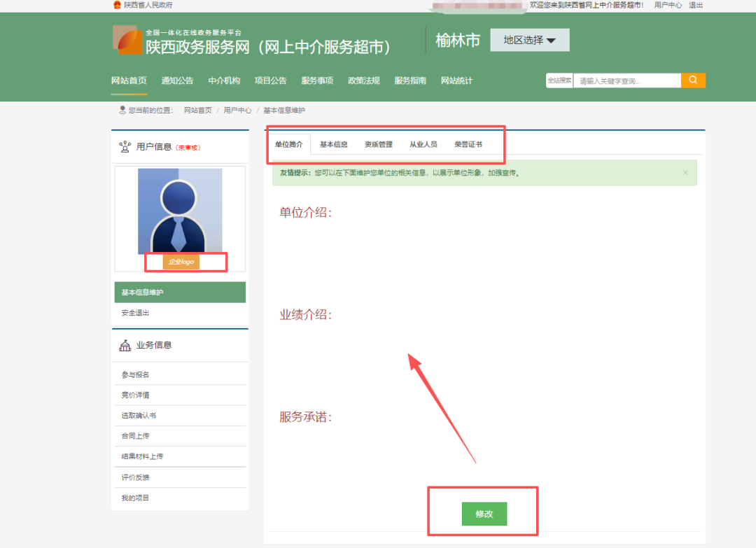Click the location pin breadcrumb icon
756x548 pixels.
point(122,110)
